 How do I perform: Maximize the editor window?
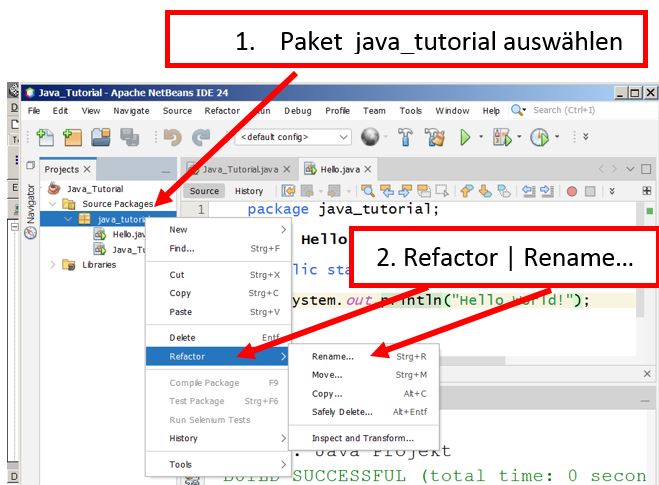coord(646,169)
